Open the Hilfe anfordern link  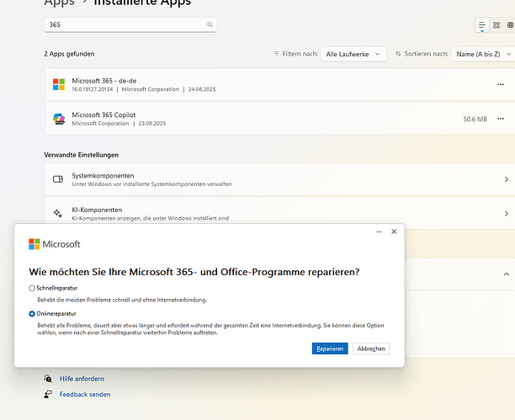point(82,379)
